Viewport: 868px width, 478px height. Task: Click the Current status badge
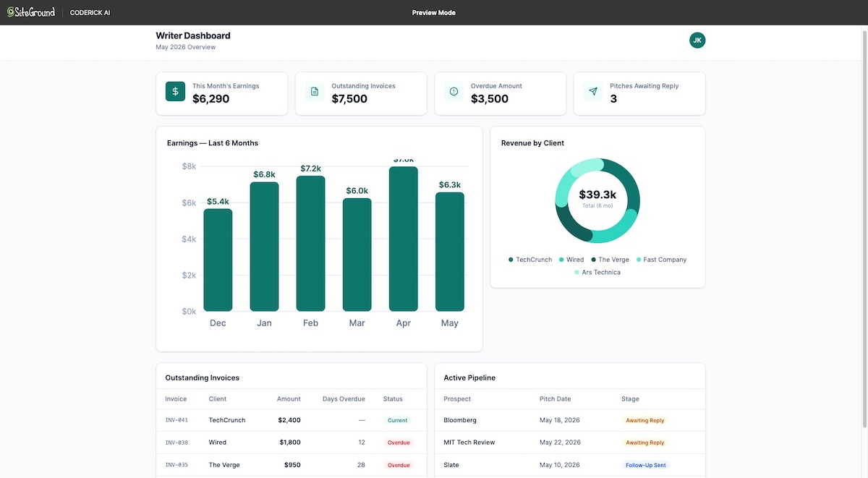point(398,420)
